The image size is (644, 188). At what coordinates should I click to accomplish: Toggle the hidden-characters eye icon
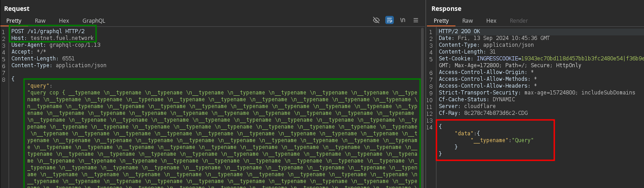[376, 20]
